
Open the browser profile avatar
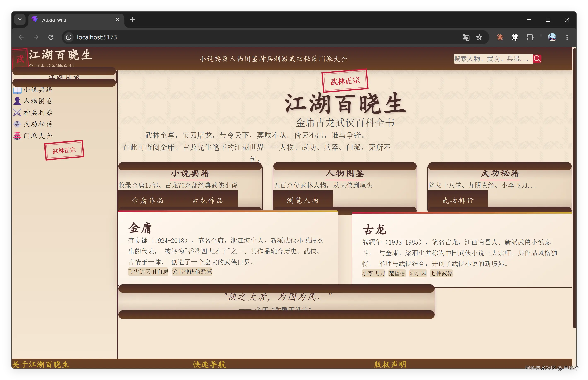click(x=552, y=37)
